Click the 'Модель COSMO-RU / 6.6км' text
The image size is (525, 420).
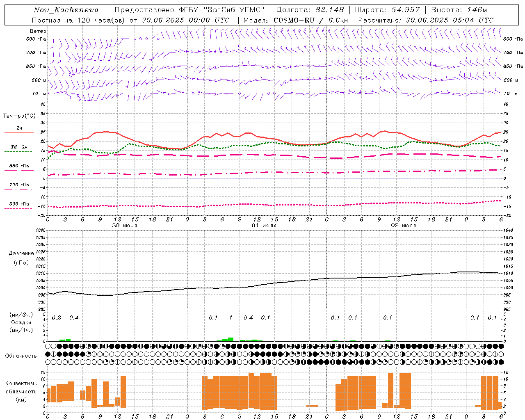(x=295, y=20)
